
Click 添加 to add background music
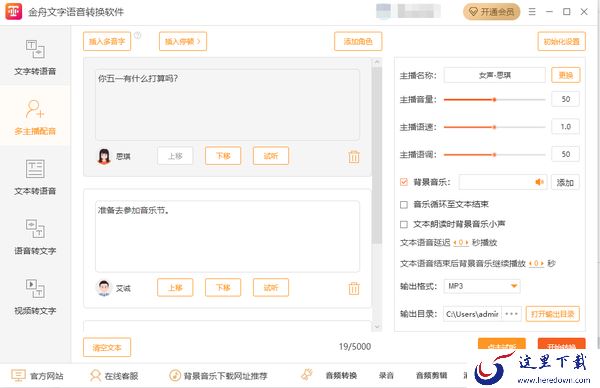coord(565,183)
